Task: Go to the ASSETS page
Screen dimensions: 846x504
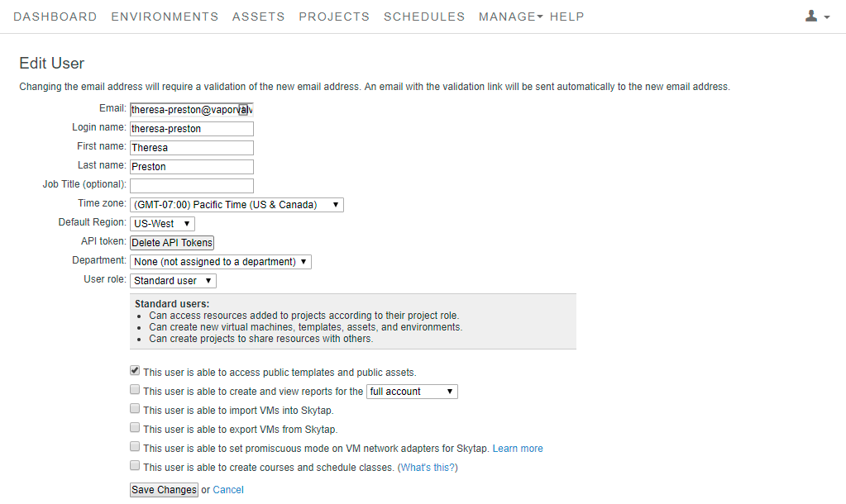Action: click(x=258, y=16)
